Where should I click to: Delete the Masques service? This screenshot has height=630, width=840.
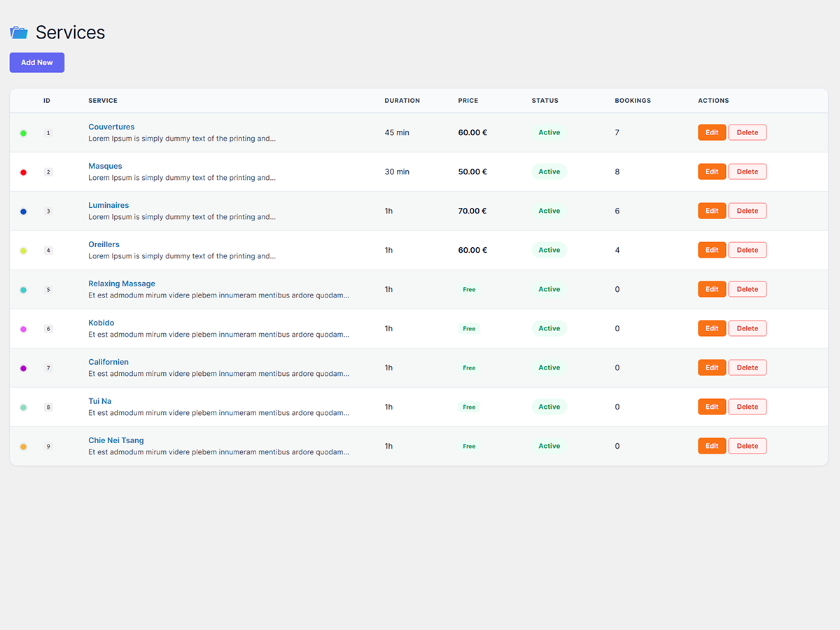tap(747, 171)
